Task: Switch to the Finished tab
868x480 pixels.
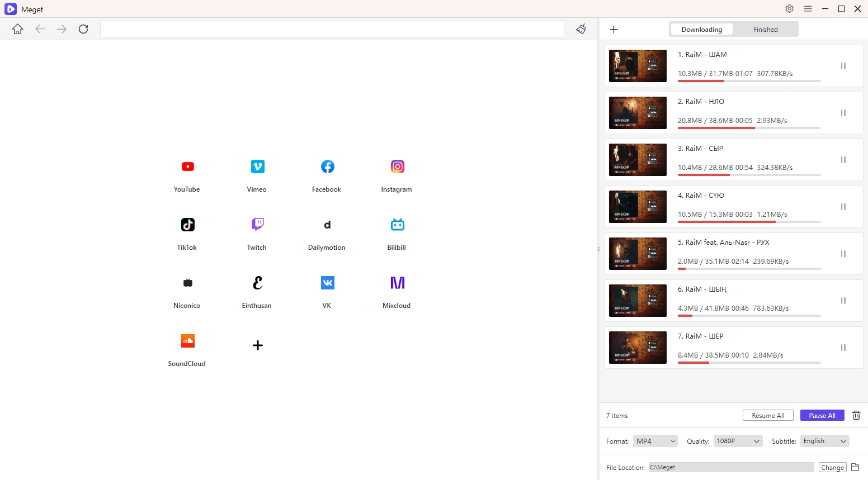Action: tap(765, 30)
